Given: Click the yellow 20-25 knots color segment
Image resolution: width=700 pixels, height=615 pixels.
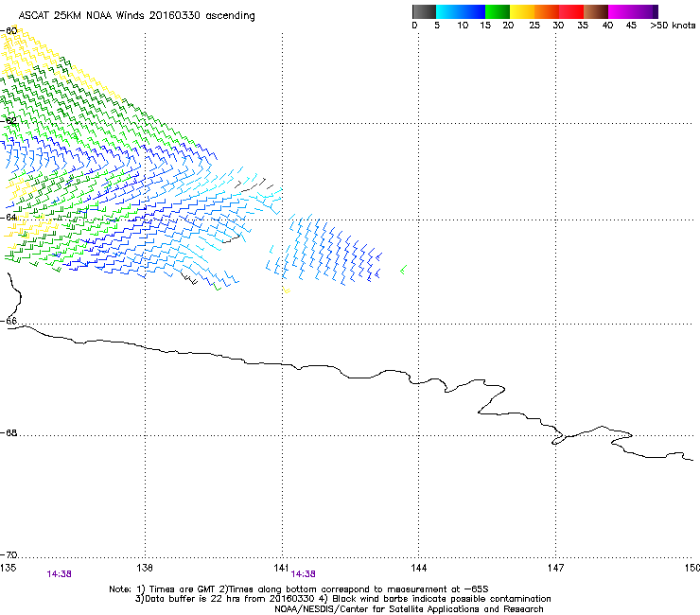Looking at the screenshot, I should coord(522,11).
